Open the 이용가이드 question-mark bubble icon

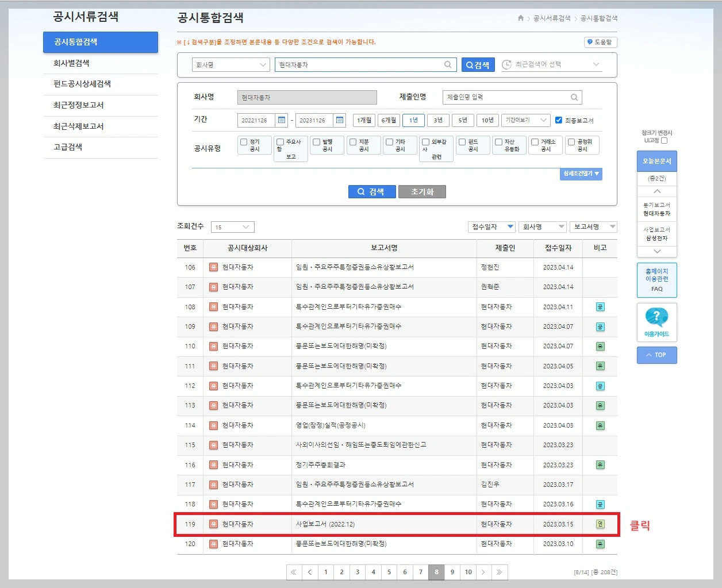[x=656, y=318]
